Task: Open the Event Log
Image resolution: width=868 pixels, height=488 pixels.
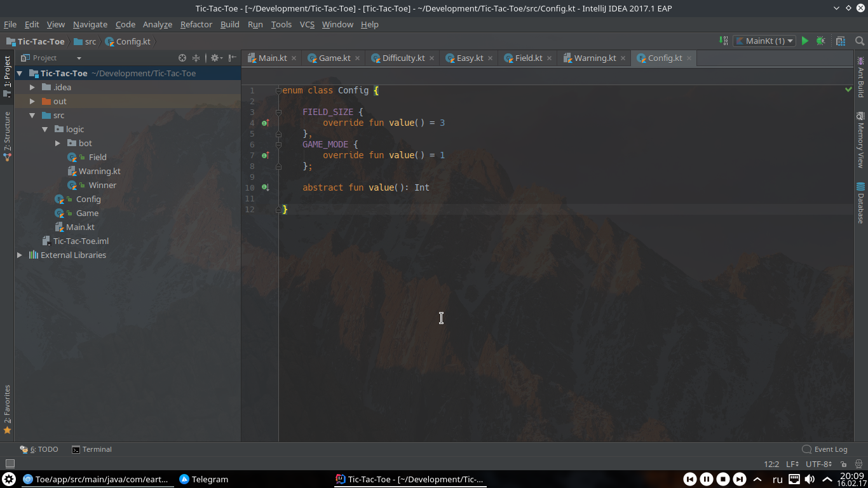Action: [825, 449]
